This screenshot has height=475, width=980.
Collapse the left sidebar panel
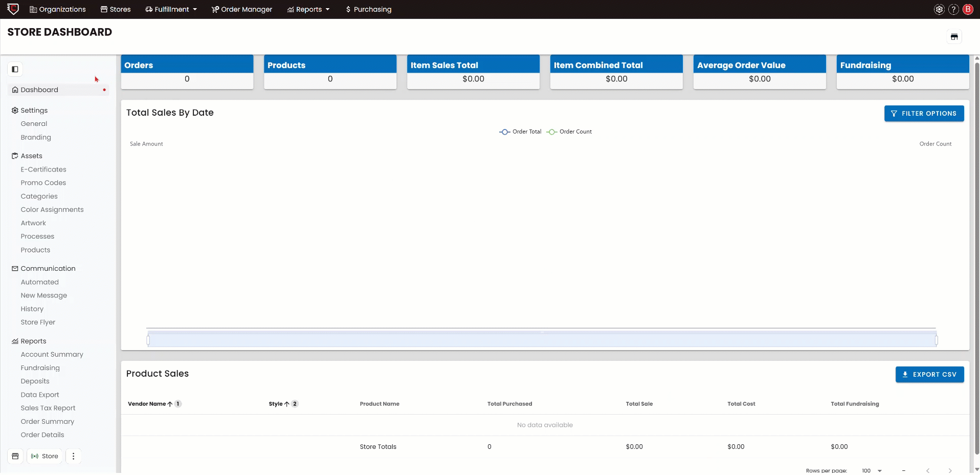pos(15,69)
